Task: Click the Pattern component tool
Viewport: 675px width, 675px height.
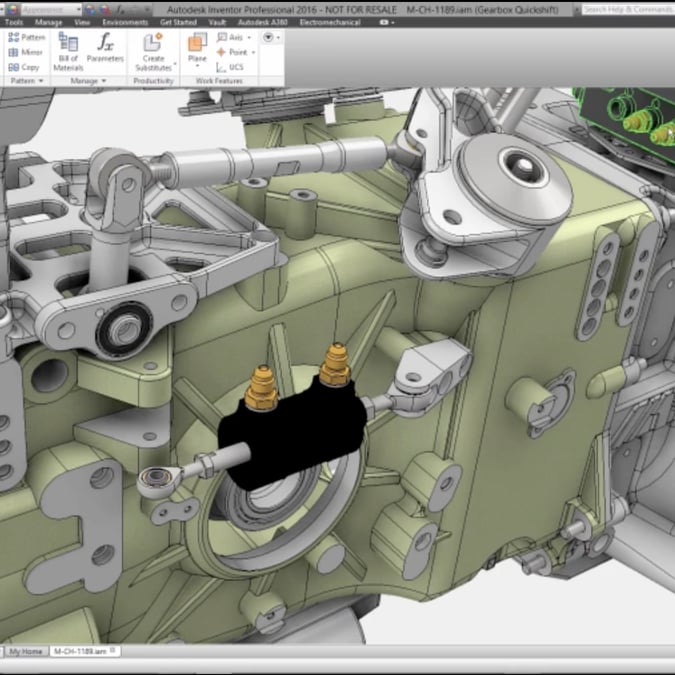Action: pyautogui.click(x=27, y=37)
